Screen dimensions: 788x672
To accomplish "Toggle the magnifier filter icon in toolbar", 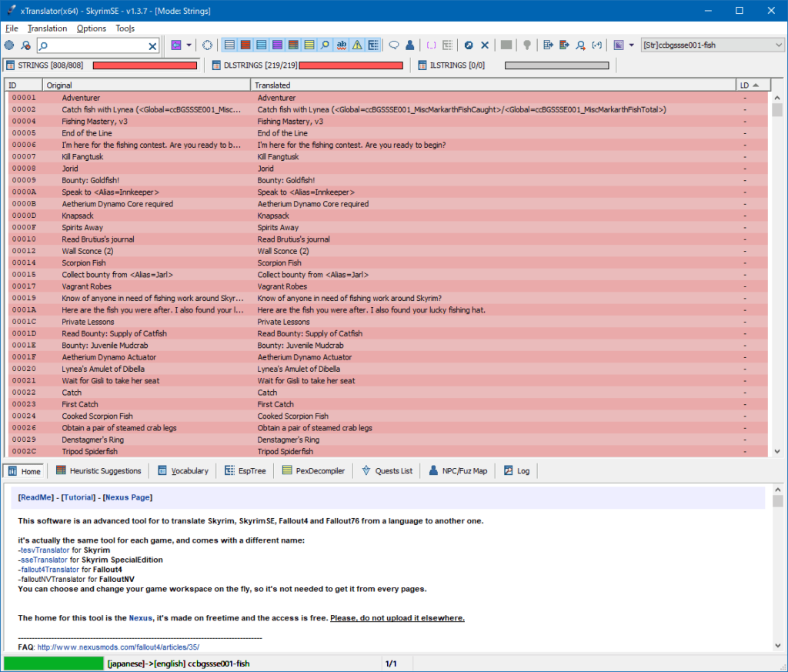I will point(326,45).
